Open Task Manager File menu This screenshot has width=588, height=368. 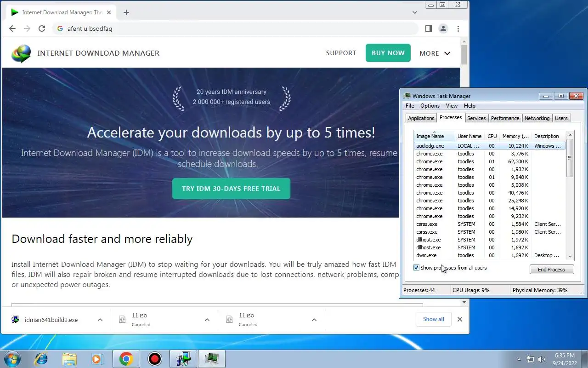click(x=410, y=106)
